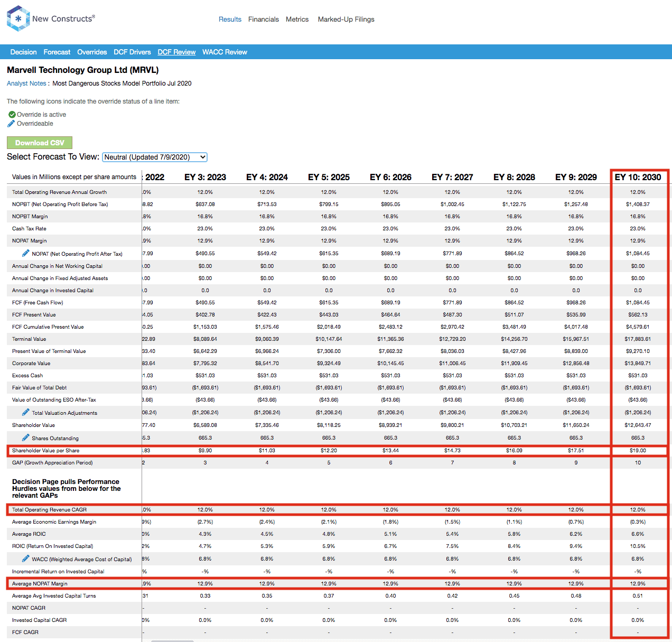Click the $1,408.37 NOPBT value for 2030
The height and width of the screenshot is (642, 672).
[x=638, y=204]
